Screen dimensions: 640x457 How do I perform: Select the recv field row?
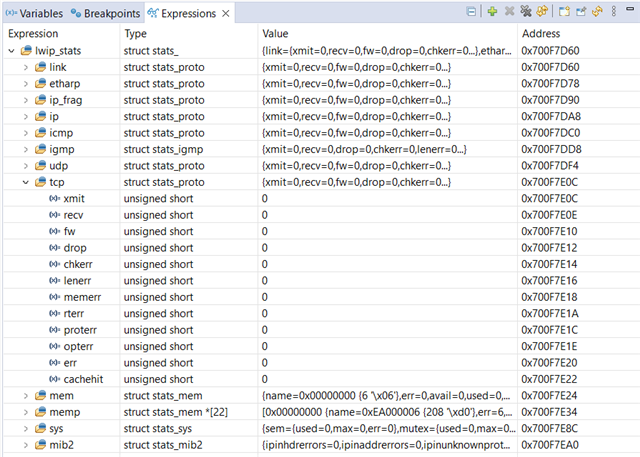click(x=322, y=215)
